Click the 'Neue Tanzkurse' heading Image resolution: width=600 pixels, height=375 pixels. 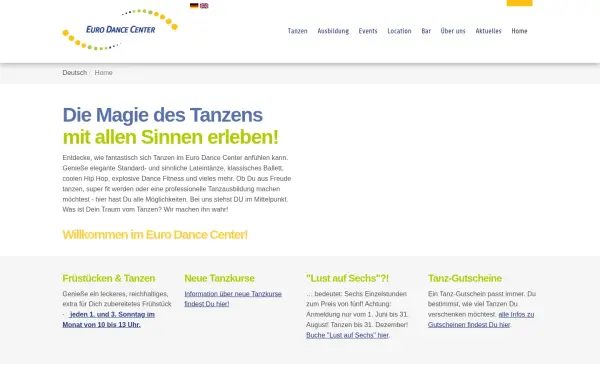tap(219, 278)
